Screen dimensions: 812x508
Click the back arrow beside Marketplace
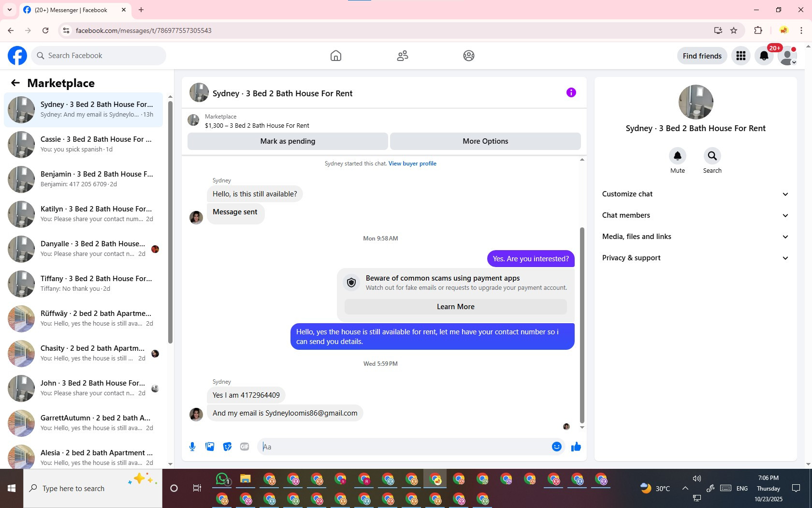15,83
